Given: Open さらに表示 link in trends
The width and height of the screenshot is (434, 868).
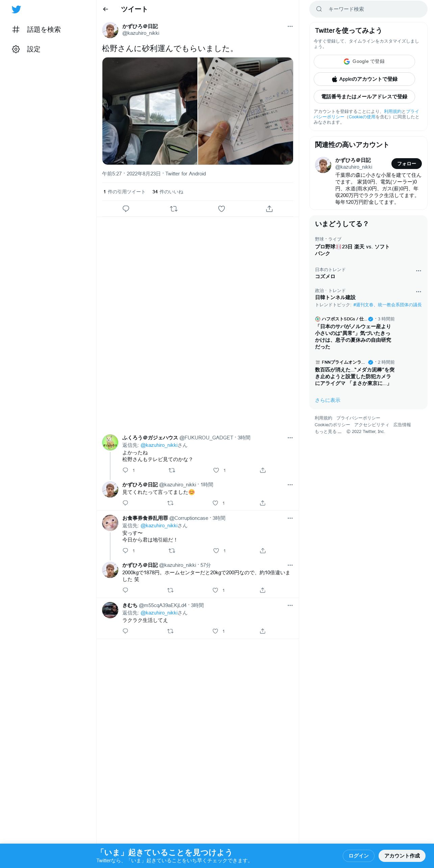Looking at the screenshot, I should click(328, 400).
